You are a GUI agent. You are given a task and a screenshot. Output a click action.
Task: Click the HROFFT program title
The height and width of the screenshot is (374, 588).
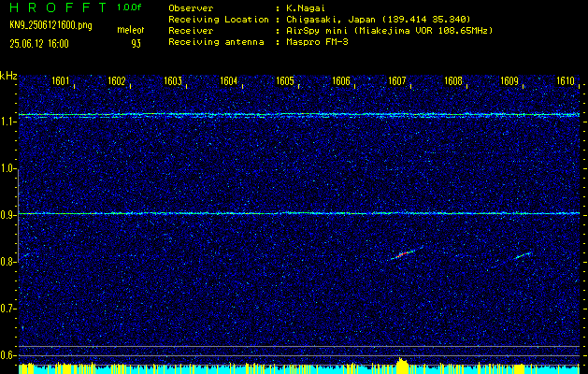pos(58,7)
